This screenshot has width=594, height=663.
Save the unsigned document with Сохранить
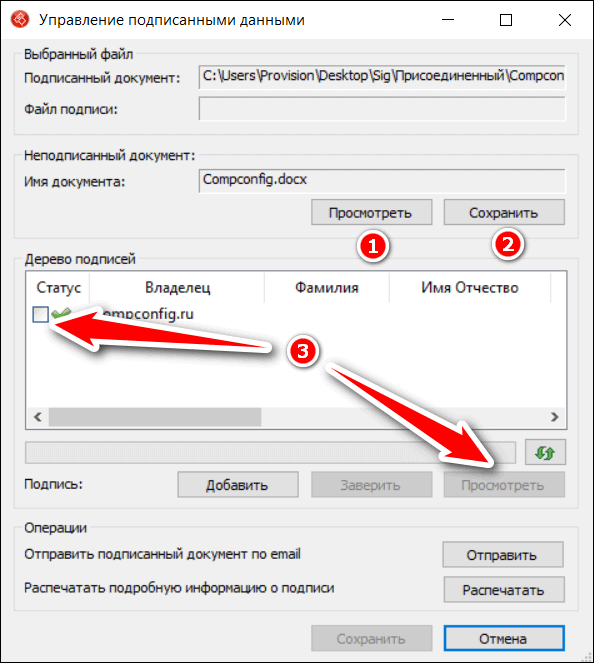[504, 212]
